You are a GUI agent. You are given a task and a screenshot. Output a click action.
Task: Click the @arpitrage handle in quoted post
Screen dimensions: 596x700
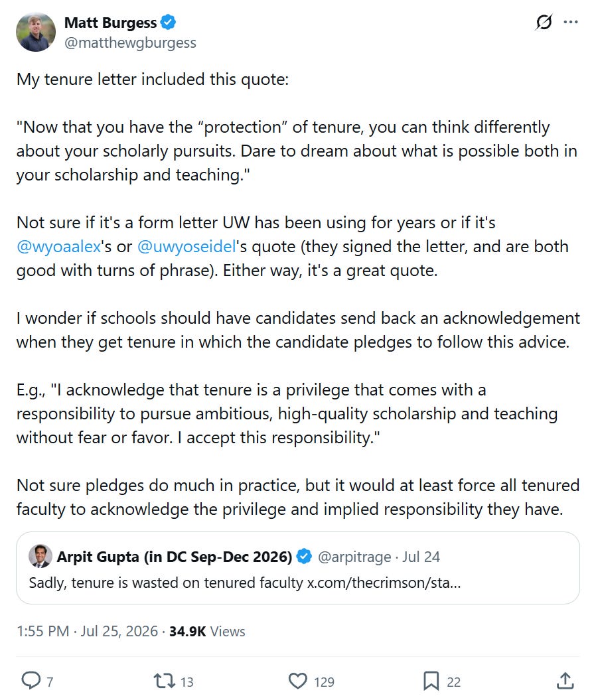[354, 557]
